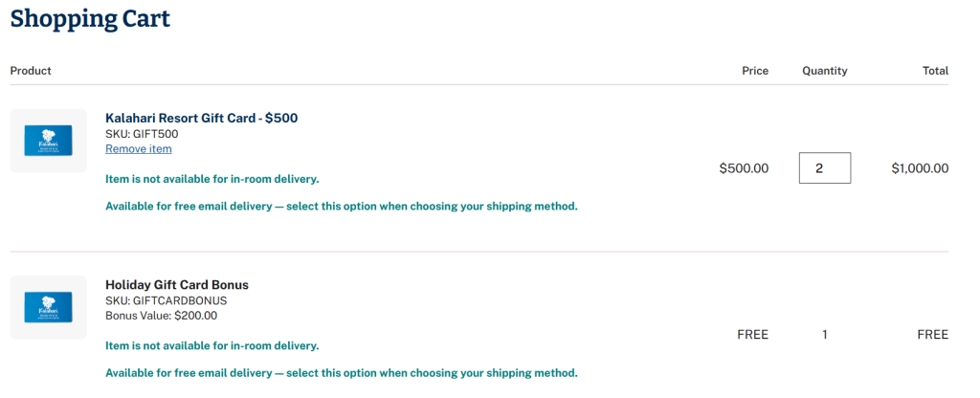980x398 pixels.
Task: Click the Product column header
Action: pyautogui.click(x=31, y=71)
